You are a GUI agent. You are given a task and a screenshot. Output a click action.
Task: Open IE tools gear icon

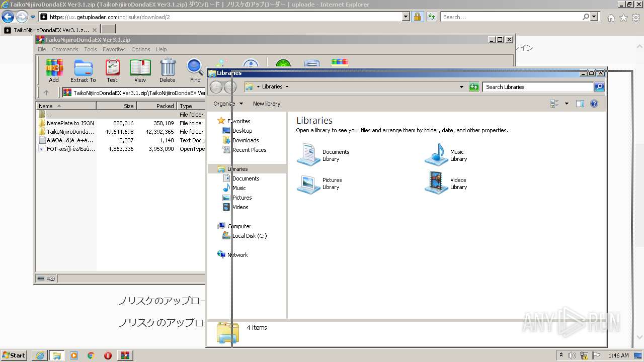(636, 18)
